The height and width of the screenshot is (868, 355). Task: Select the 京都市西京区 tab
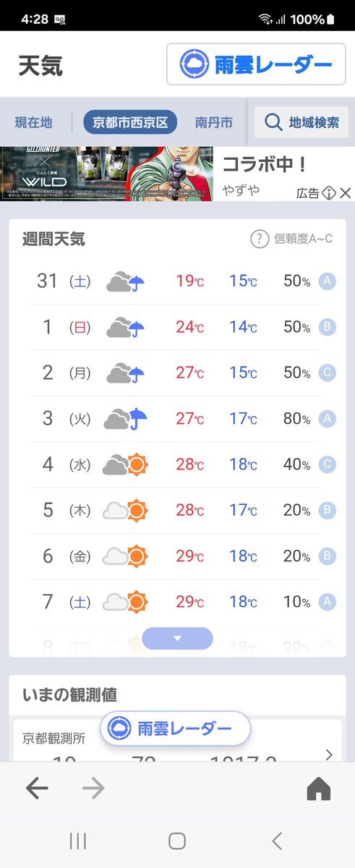[x=130, y=122]
